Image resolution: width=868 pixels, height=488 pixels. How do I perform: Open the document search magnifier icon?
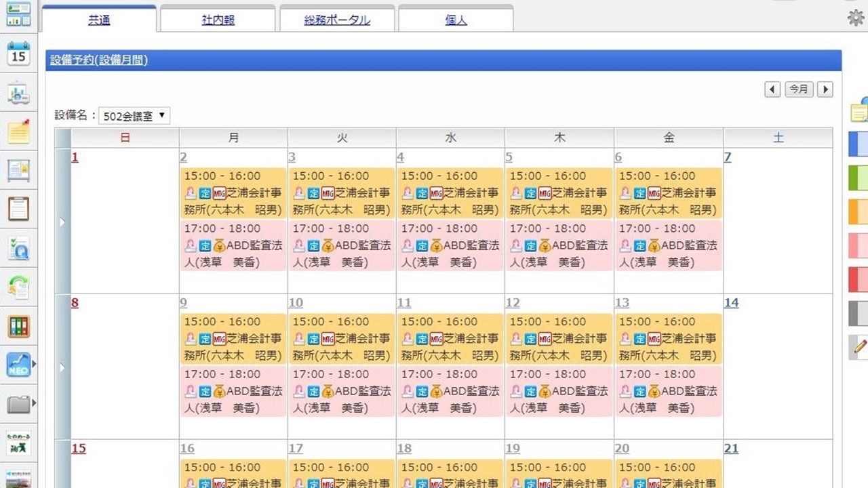click(x=18, y=249)
